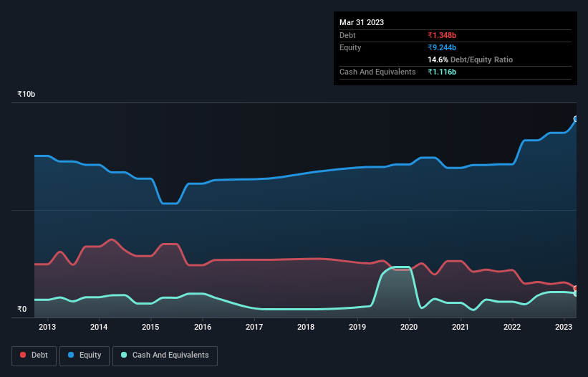The image size is (588, 377).
Task: Click the ₹1.348b debt value
Action: click(442, 35)
